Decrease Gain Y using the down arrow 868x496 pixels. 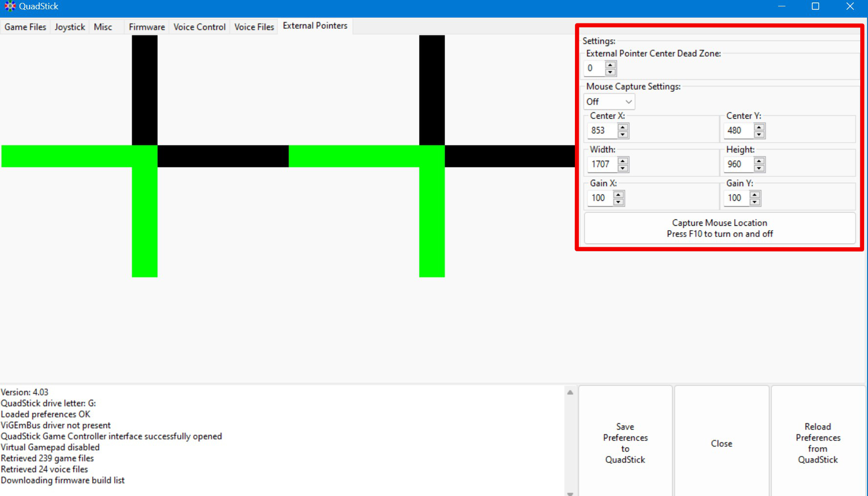click(755, 202)
